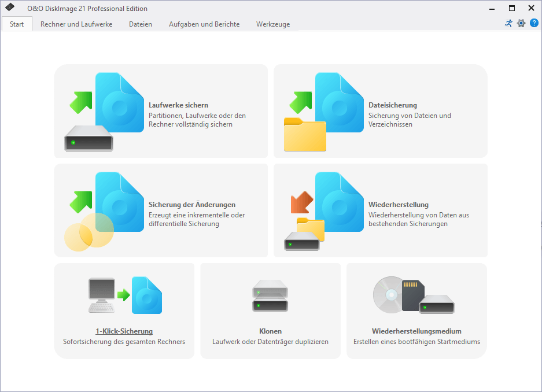Select the Wiederherstellung heading
This screenshot has height=392, width=542.
pos(398,205)
